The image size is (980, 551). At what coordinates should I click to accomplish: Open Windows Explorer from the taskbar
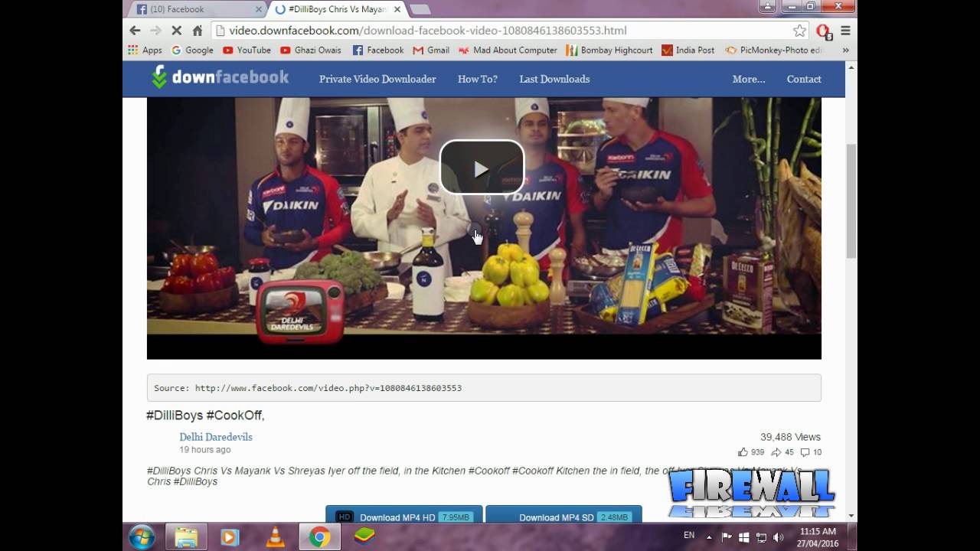(185, 537)
